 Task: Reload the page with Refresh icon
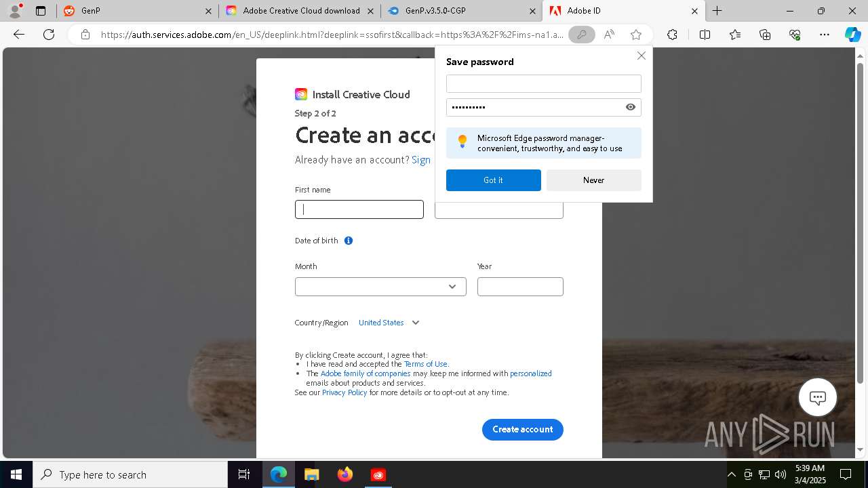click(x=49, y=35)
